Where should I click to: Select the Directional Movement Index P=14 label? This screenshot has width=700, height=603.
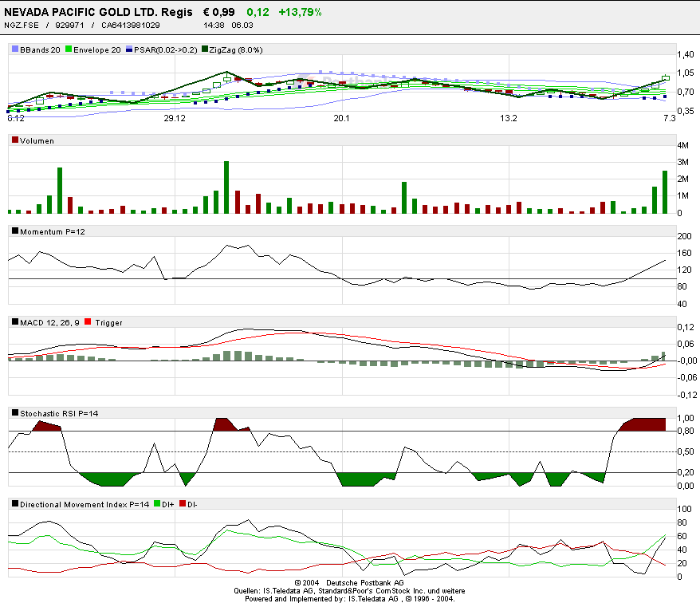click(84, 504)
